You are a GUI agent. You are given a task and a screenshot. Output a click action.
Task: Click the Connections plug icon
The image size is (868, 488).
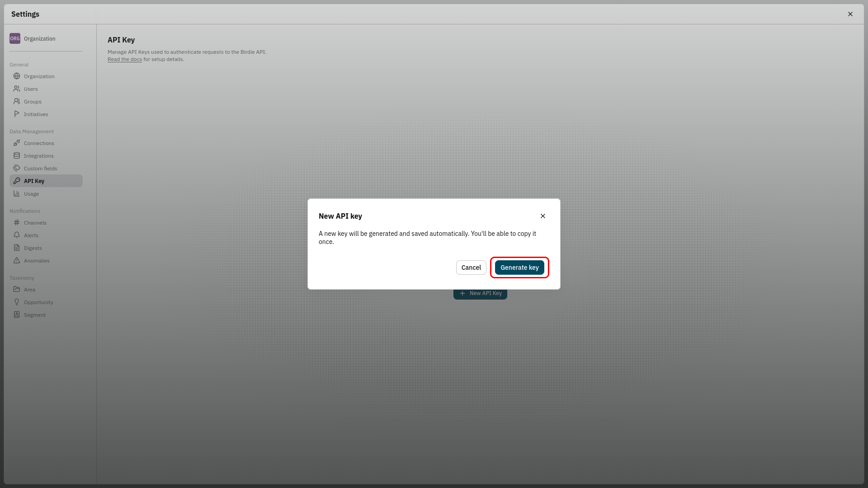tap(17, 143)
